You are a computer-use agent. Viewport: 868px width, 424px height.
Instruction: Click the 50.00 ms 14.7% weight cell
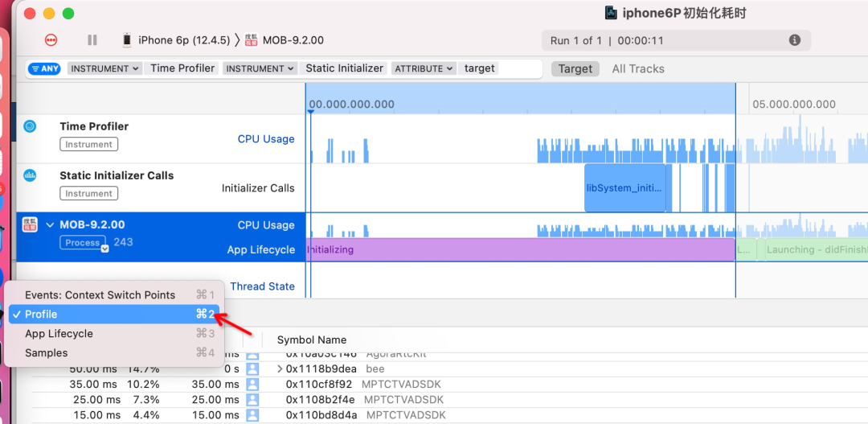coord(115,368)
